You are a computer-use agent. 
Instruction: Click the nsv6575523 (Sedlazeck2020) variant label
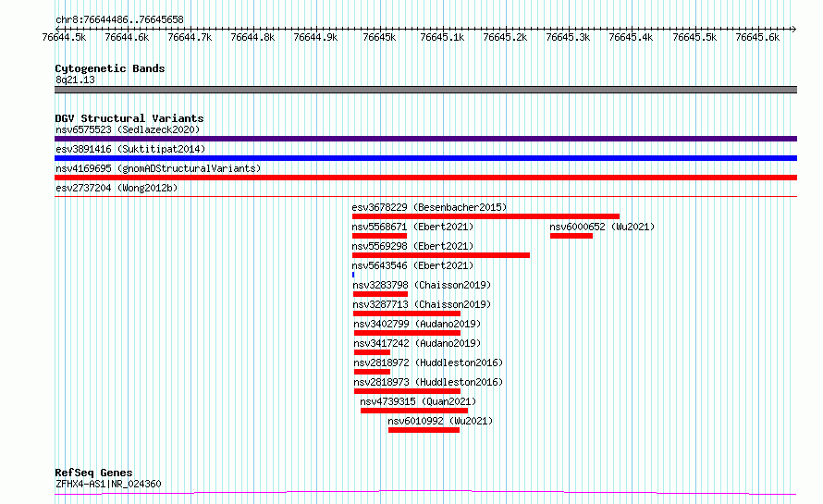point(128,129)
